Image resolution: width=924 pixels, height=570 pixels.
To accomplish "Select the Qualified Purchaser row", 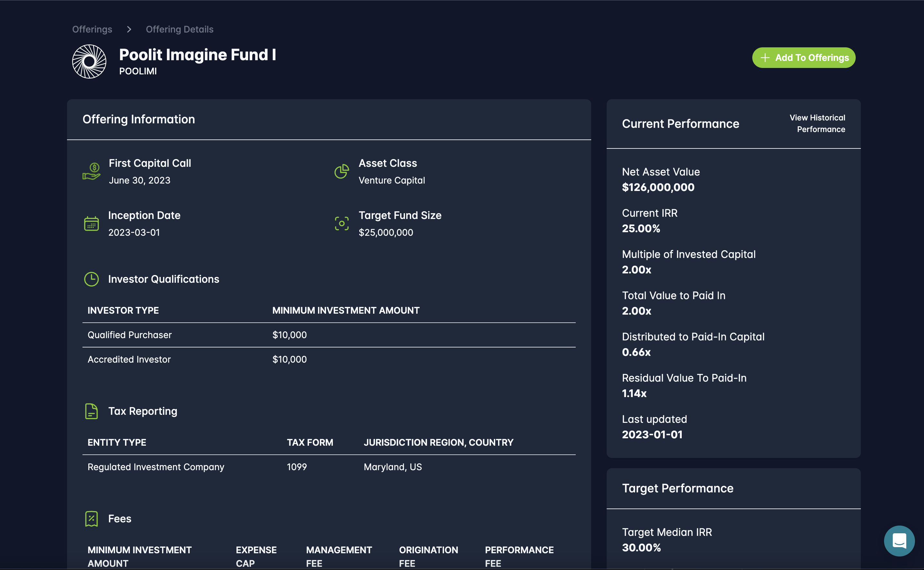I will (x=130, y=335).
